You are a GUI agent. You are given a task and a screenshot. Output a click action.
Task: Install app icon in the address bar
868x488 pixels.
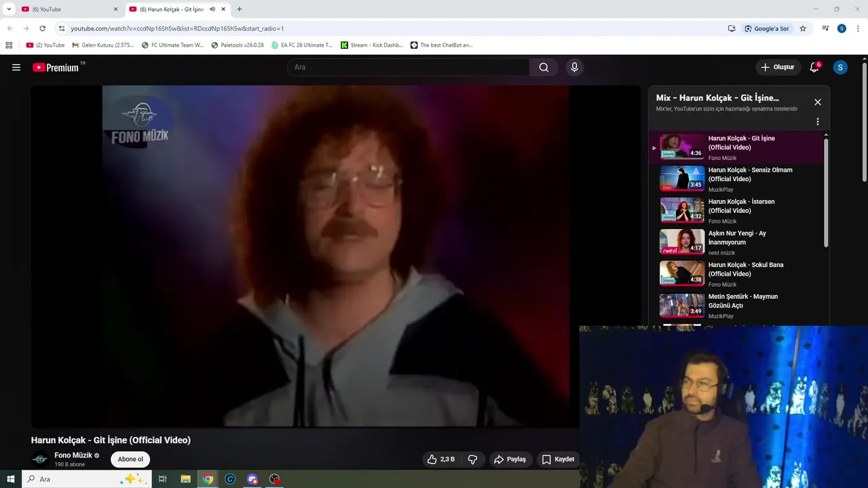click(732, 28)
